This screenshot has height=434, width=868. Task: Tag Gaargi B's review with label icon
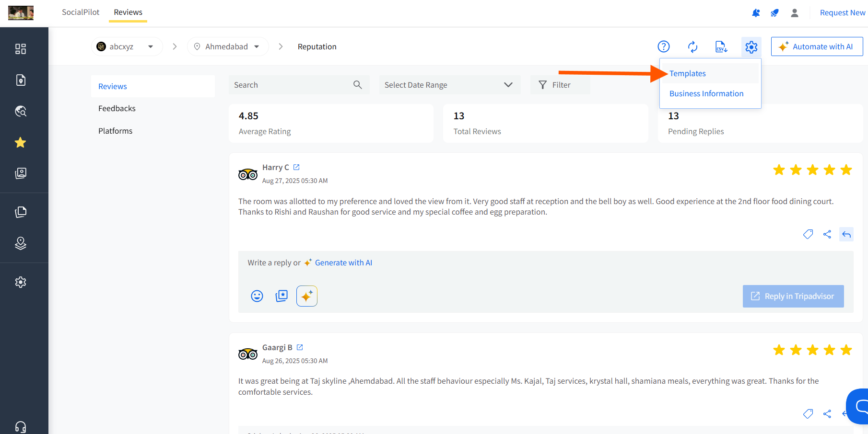click(x=808, y=414)
